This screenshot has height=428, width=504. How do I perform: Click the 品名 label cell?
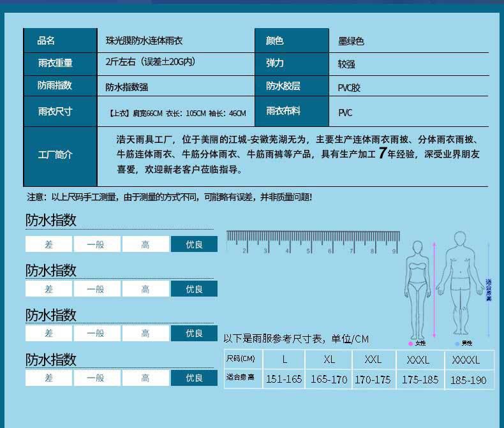[60, 41]
